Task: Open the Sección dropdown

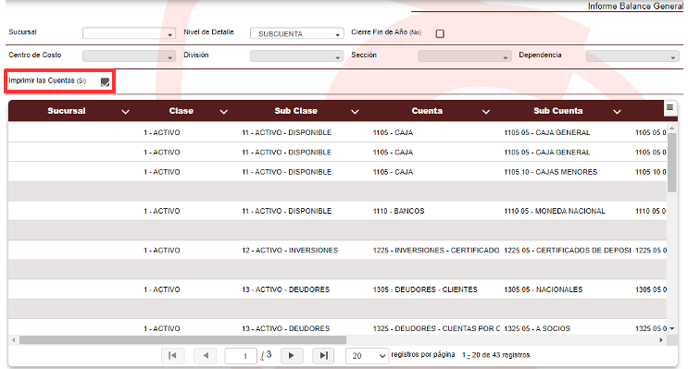Action: click(464, 56)
